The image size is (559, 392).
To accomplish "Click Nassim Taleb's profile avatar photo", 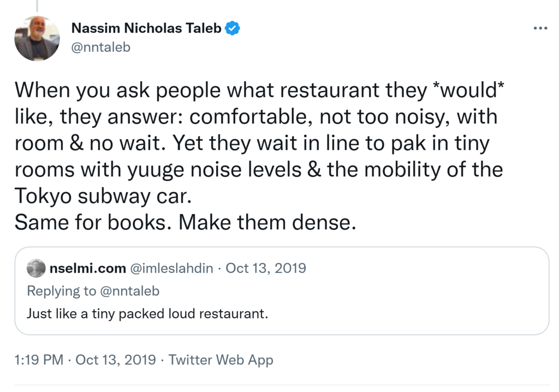I will 37,38.
